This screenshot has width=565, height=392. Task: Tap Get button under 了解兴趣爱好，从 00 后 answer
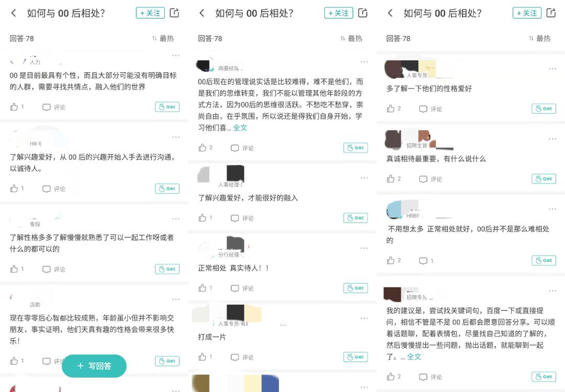click(167, 188)
